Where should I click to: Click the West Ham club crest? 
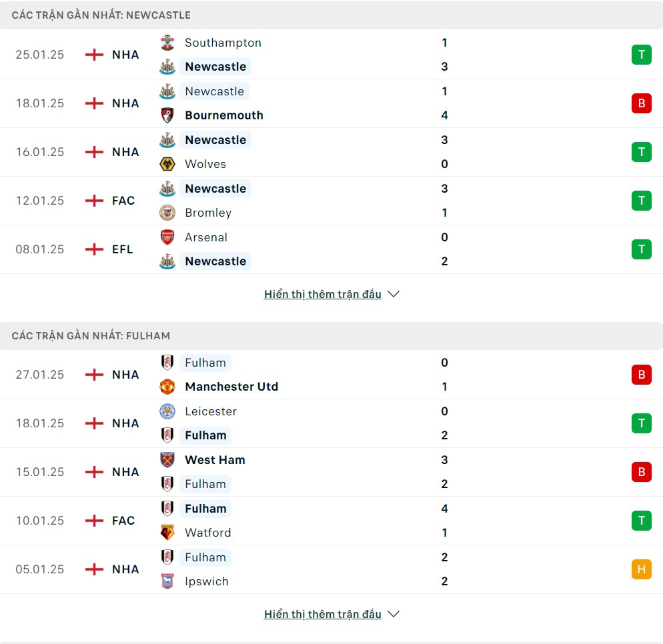pos(167,460)
